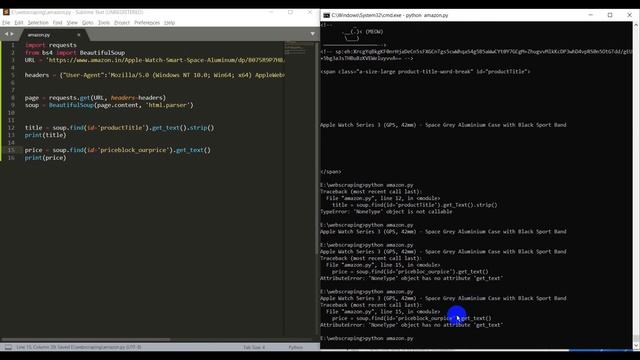Viewport: 640px width, 360px height.
Task: Close the cmd.exe window
Action: 629,15
